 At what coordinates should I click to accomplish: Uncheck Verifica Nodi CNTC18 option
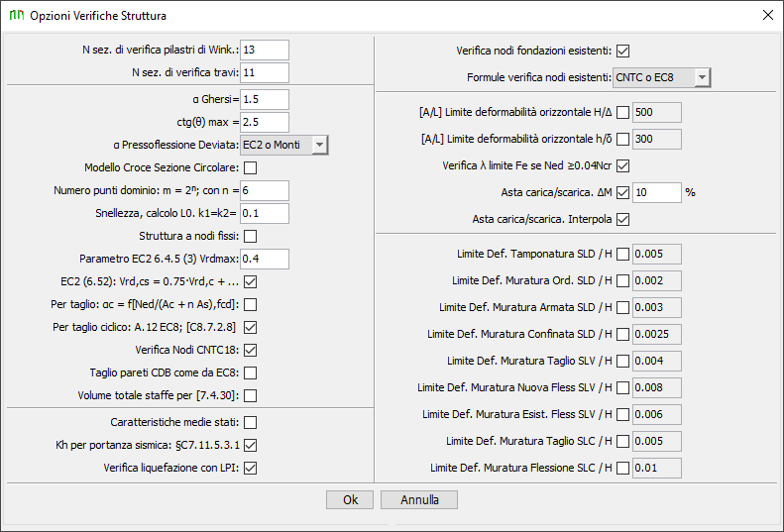point(251,350)
